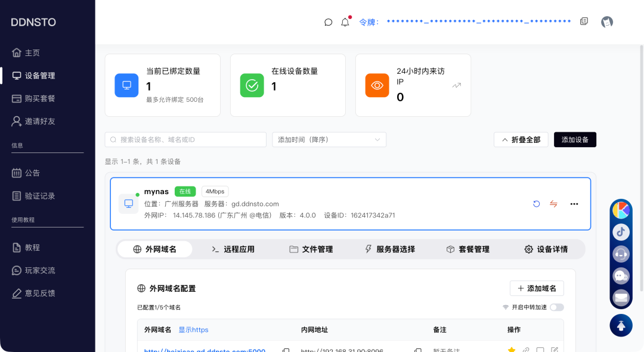
Task: Open the TikTok icon in floating sidebar
Action: 621,232
